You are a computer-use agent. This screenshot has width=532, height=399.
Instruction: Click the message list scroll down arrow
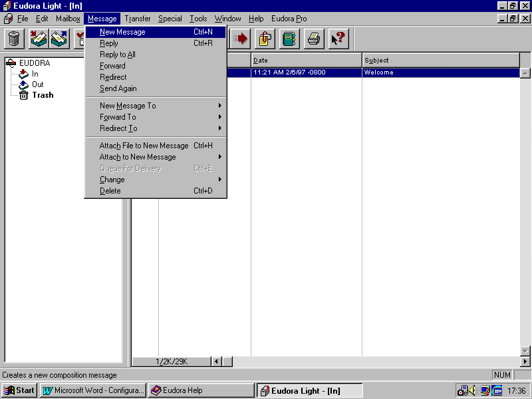[525, 351]
